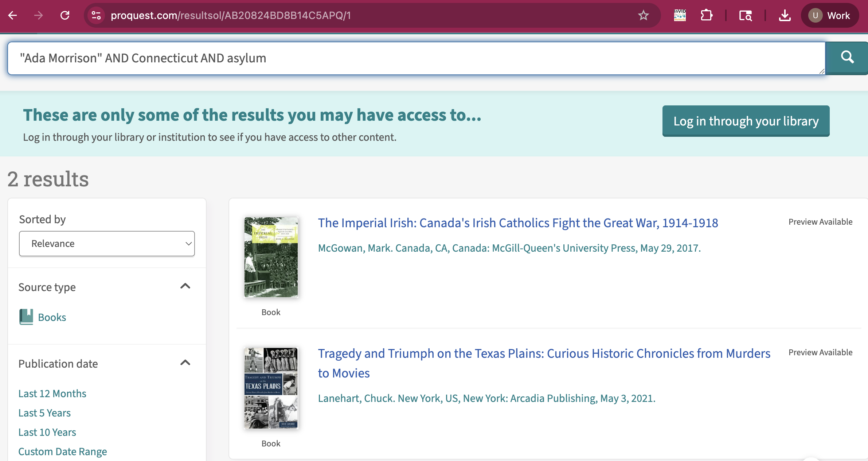
Task: Open The Imperial Irish book title link
Action: click(x=518, y=223)
